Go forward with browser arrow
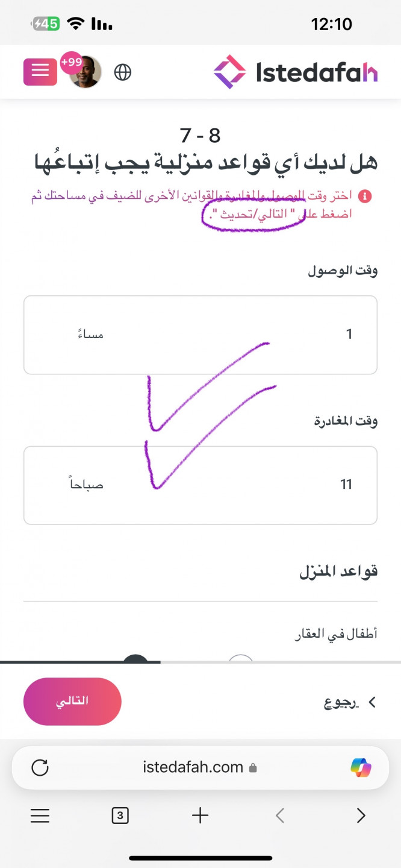 tap(361, 816)
